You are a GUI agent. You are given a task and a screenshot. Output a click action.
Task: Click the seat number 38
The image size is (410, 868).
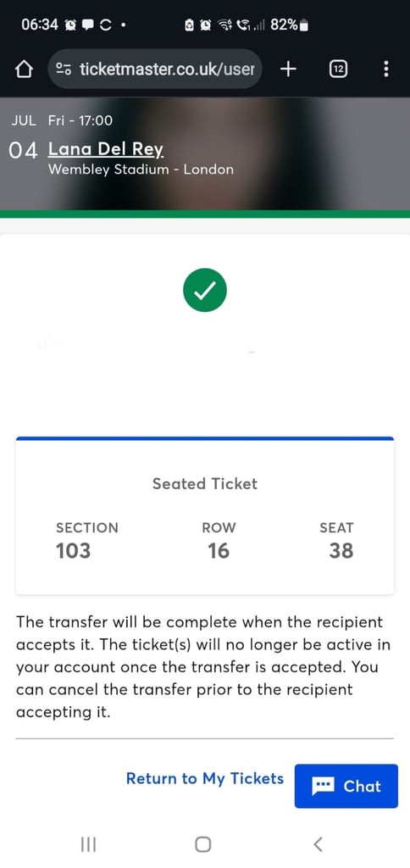pos(341,551)
